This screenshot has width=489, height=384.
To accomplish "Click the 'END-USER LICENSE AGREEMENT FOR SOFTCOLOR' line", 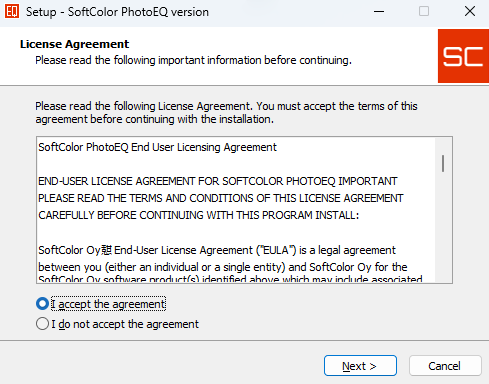I will 218,181.
